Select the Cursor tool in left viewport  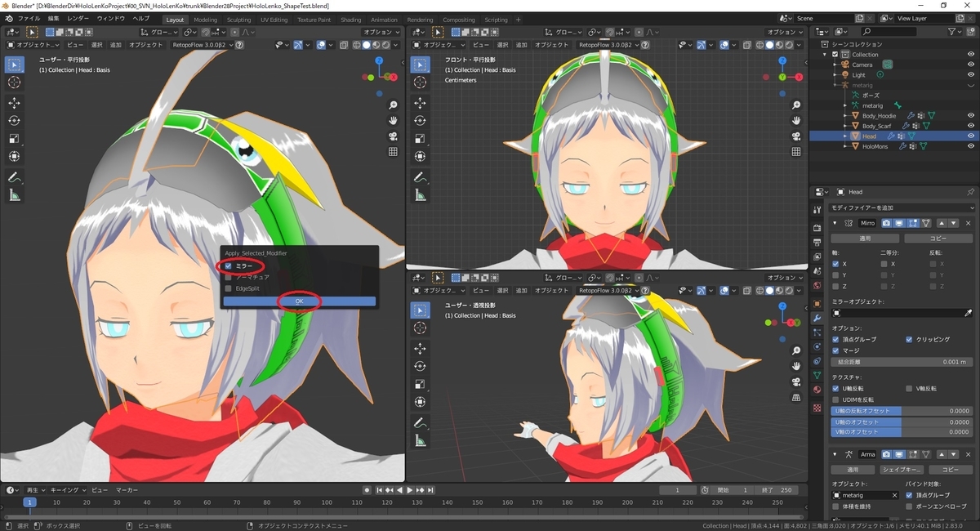pyautogui.click(x=14, y=82)
